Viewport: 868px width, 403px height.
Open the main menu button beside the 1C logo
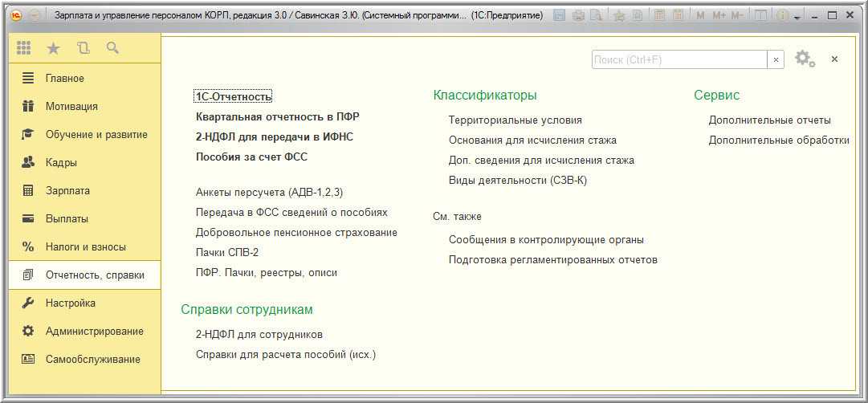[x=35, y=15]
